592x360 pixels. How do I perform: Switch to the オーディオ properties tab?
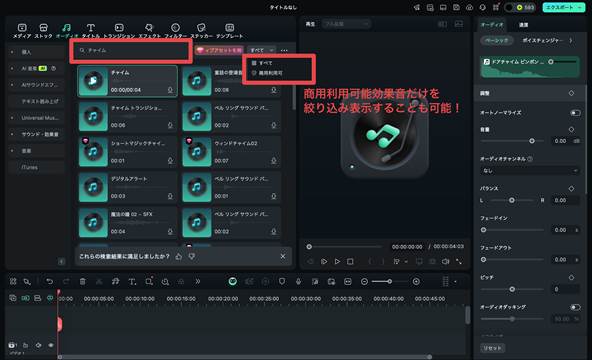tap(492, 25)
